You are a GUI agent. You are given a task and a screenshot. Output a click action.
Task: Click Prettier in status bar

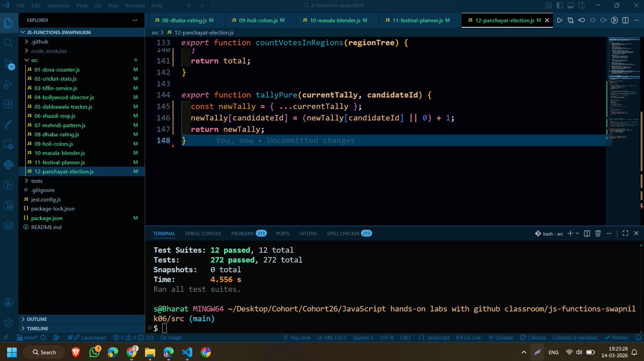616,337
